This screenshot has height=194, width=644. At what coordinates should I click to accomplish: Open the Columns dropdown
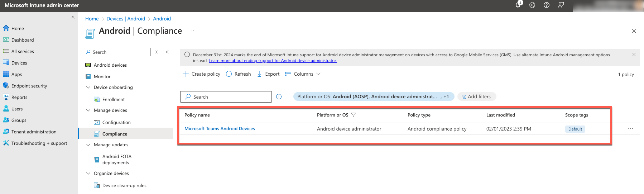click(x=303, y=74)
